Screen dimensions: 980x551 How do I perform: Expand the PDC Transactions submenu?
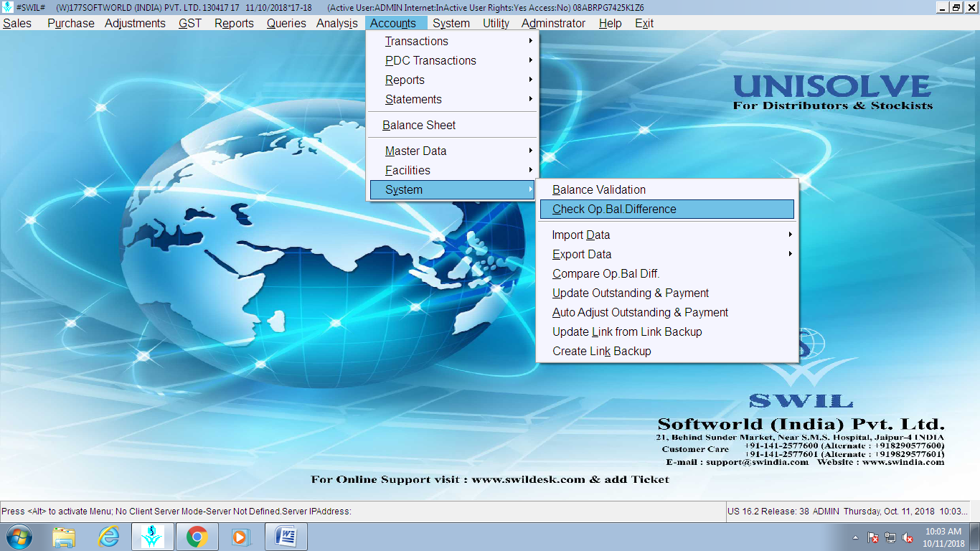point(452,60)
